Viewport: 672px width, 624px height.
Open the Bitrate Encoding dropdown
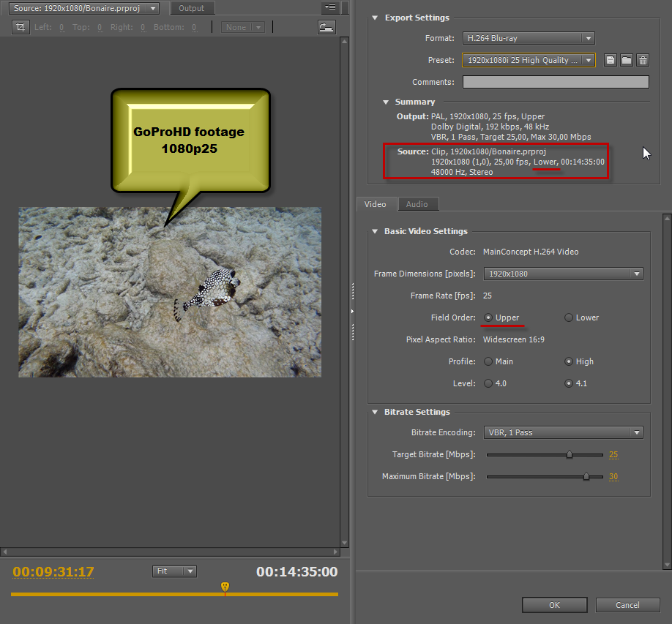click(x=562, y=432)
